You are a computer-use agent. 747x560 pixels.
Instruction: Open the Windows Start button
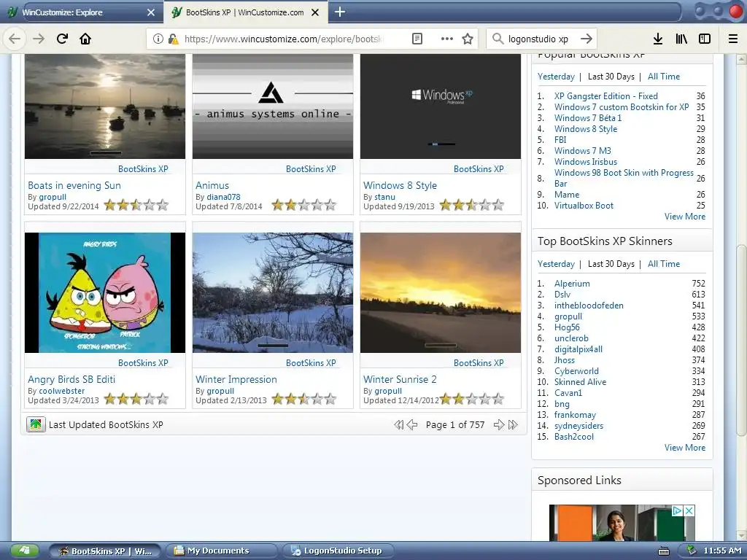[23, 551]
